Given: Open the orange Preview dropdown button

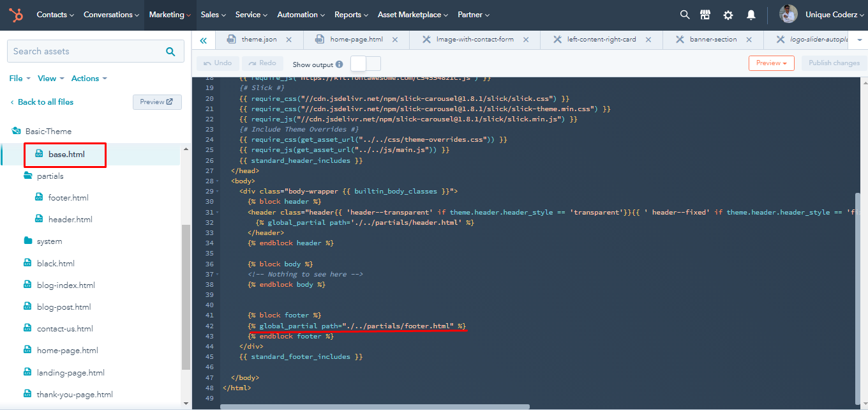Looking at the screenshot, I should click(x=771, y=63).
